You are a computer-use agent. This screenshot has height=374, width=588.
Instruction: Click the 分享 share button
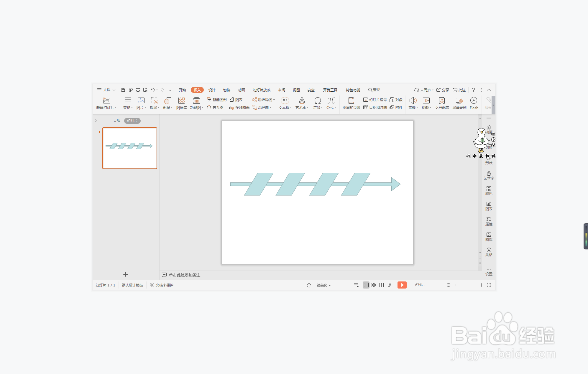pyautogui.click(x=443, y=90)
